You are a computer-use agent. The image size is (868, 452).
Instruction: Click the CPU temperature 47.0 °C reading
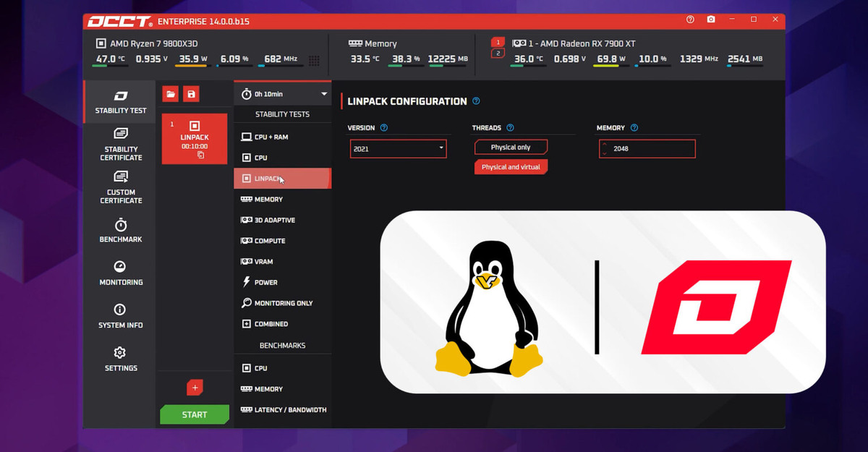point(111,59)
